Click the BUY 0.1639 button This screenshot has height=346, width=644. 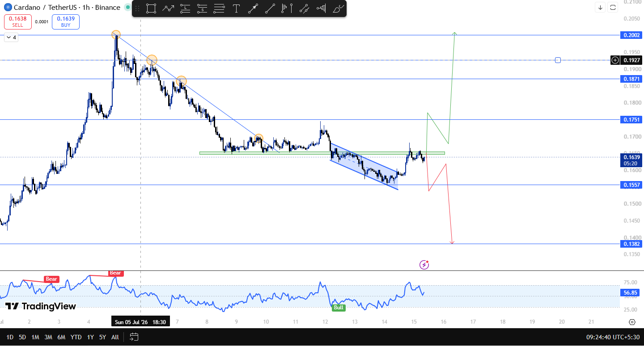66,22
